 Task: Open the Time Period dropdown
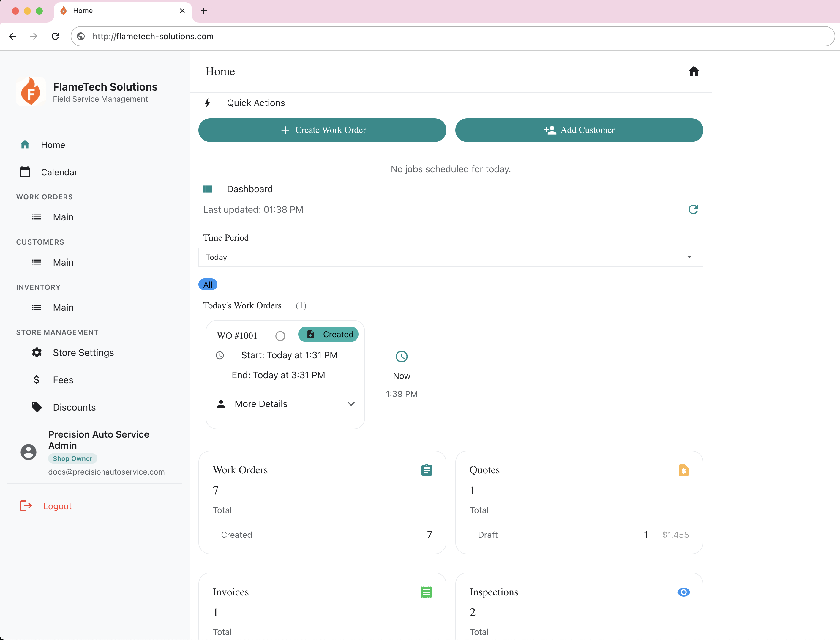tap(451, 257)
